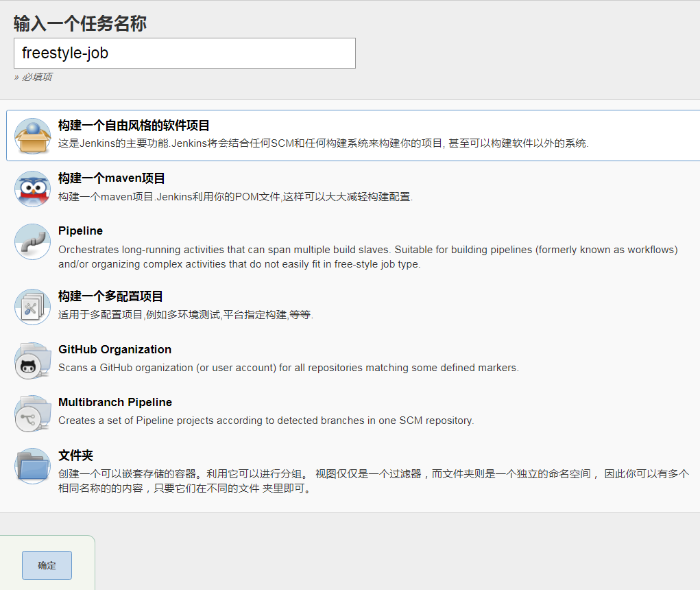The height and width of the screenshot is (590, 700).
Task: Select 构建一个自由风格的软件项目 title
Action: coord(134,126)
